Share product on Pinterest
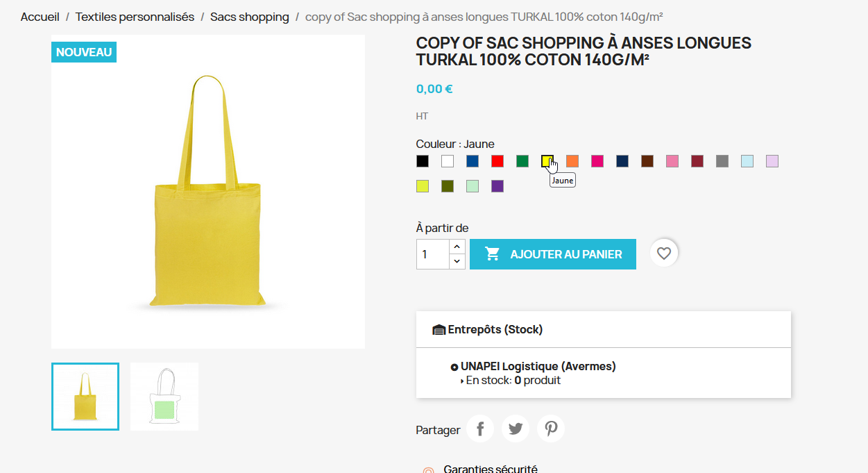This screenshot has height=473, width=868. (551, 429)
